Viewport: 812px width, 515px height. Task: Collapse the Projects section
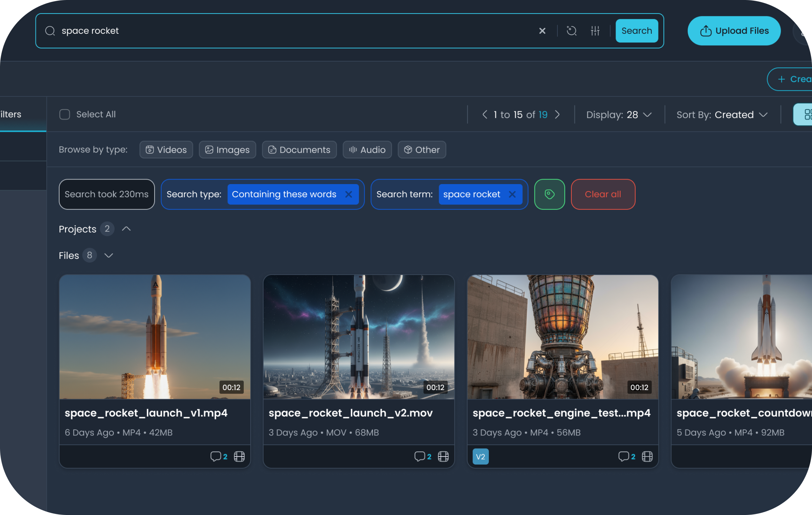tap(126, 229)
